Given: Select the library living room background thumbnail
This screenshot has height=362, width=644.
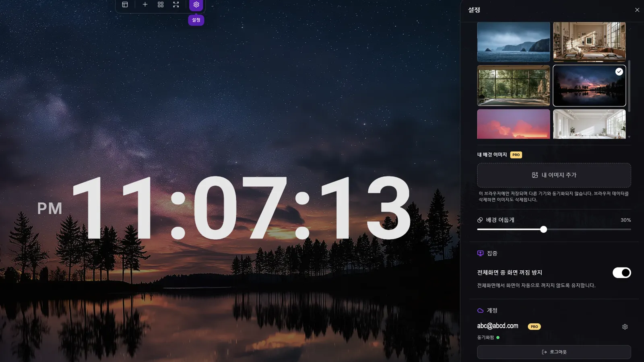Looking at the screenshot, I should click(589, 42).
